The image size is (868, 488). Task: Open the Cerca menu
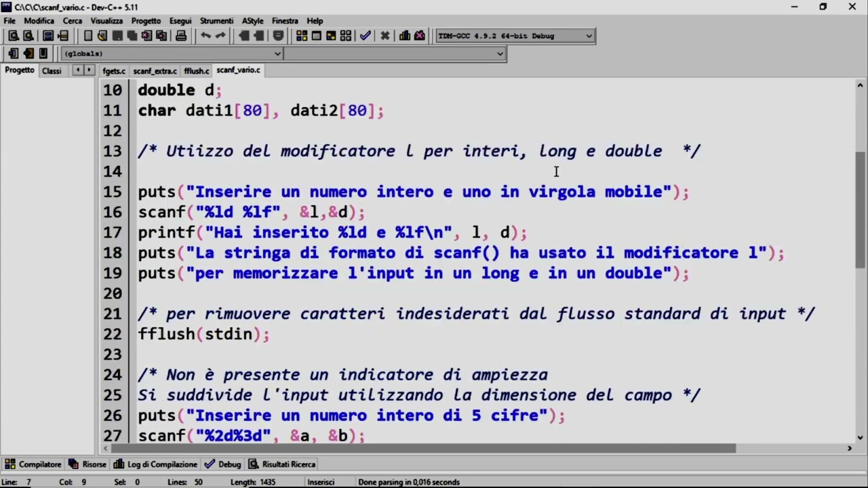(x=73, y=21)
